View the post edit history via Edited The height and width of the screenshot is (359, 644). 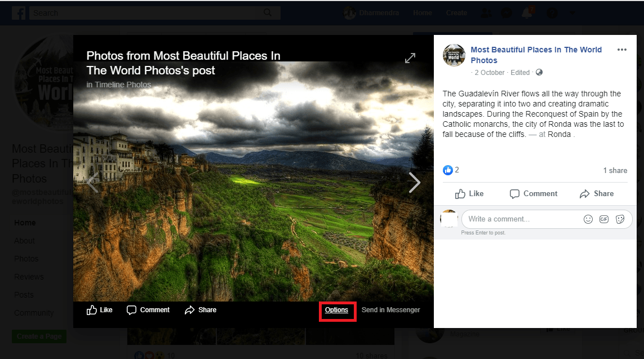[520, 73]
